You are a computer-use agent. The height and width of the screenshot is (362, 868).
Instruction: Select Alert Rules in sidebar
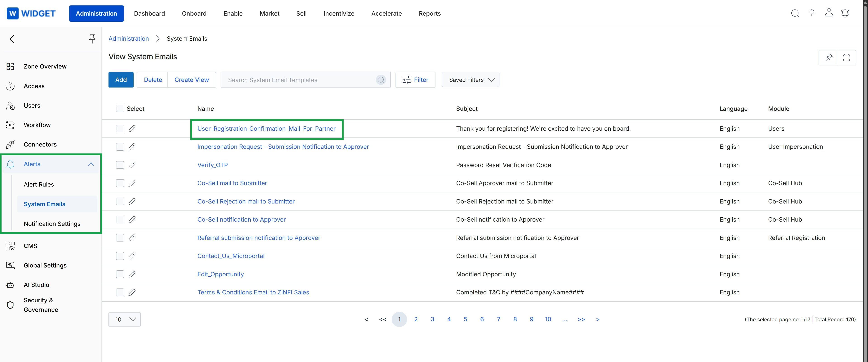tap(39, 184)
